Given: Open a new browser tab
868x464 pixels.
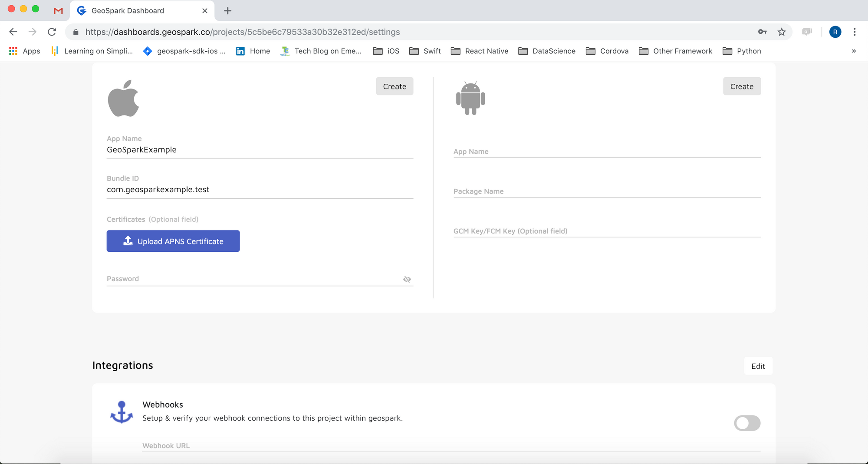Looking at the screenshot, I should pyautogui.click(x=227, y=11).
